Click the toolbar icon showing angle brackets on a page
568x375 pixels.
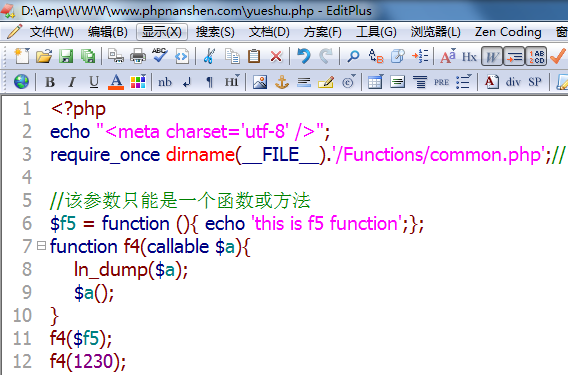[182, 56]
